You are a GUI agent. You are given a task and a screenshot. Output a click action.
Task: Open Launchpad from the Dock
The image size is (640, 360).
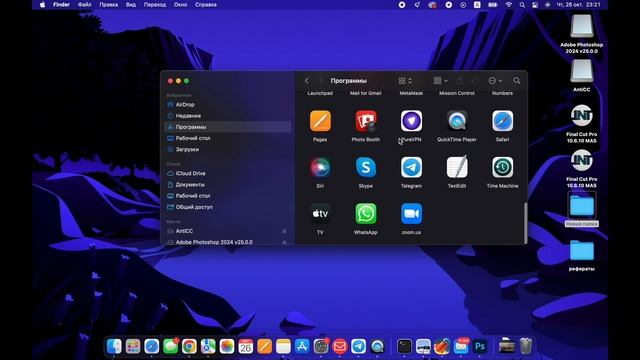[x=133, y=347]
